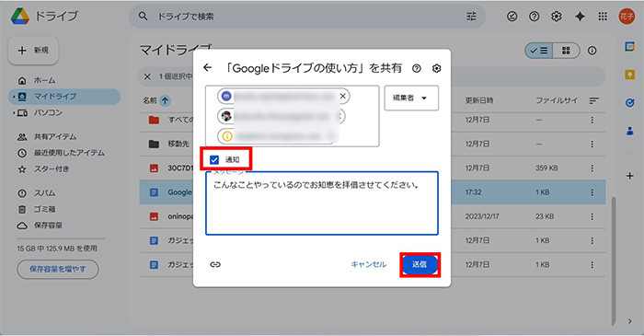This screenshot has width=644, height=336.
Task: Get add-ons plus icon in side panel
Action: pos(629,176)
